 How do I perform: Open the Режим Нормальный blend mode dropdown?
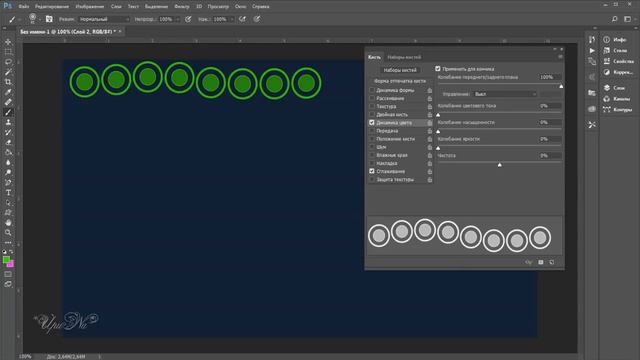[x=104, y=19]
